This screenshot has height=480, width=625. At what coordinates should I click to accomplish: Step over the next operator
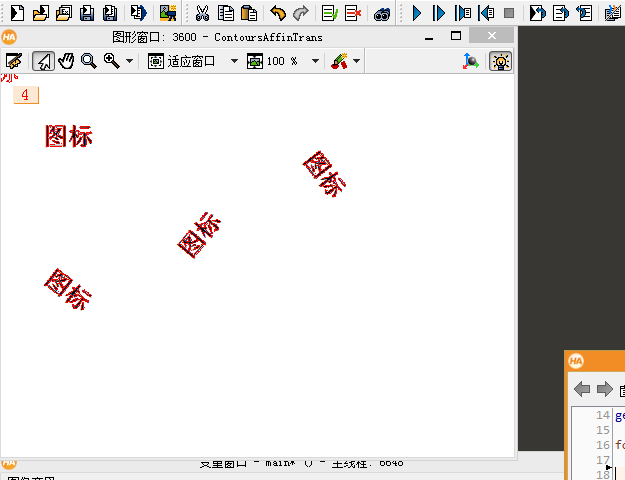pos(438,13)
